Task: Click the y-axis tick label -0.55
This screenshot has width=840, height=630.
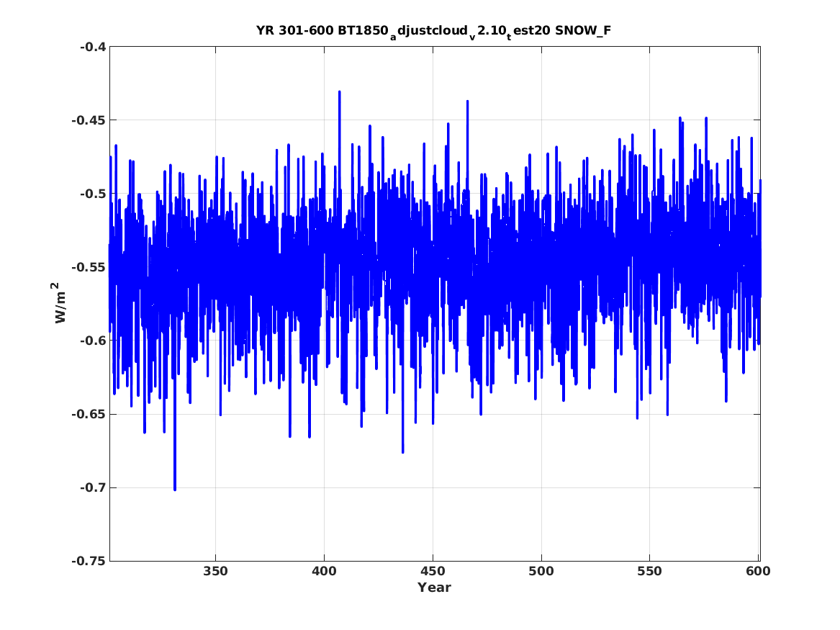Action: [x=89, y=267]
